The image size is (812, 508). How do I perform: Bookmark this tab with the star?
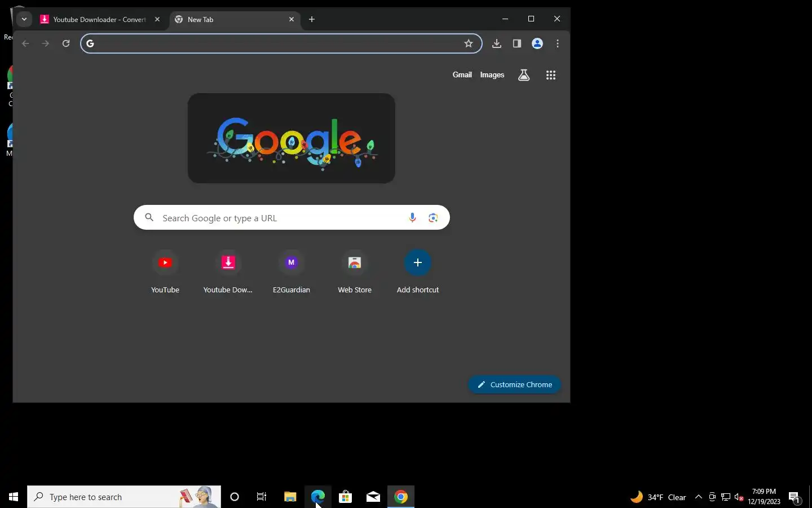coord(469,43)
